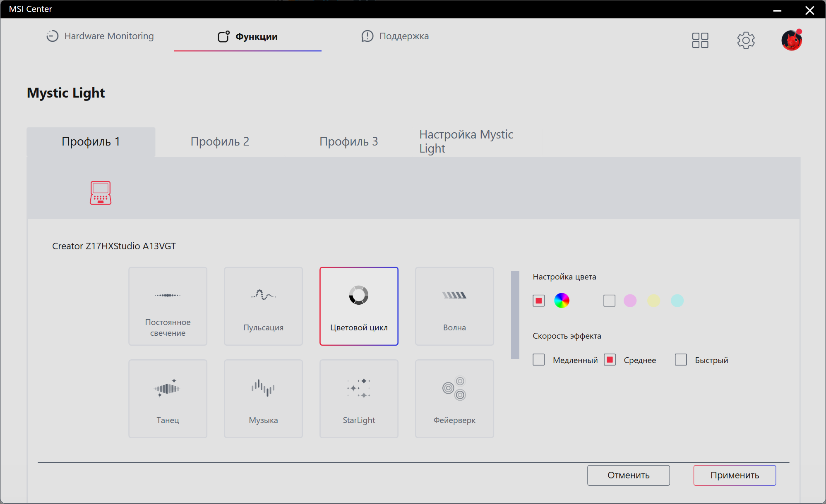Check the custom color checkbox next to the pink swatch
The image size is (826, 504).
point(609,301)
